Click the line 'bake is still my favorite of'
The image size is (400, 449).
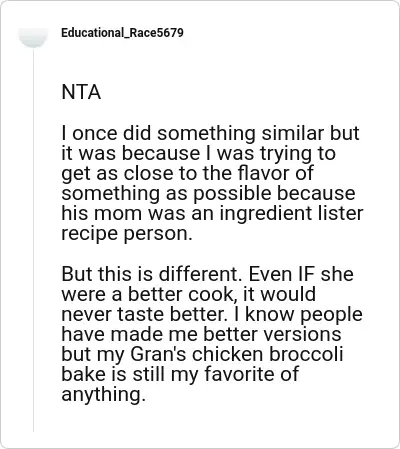tap(180, 374)
